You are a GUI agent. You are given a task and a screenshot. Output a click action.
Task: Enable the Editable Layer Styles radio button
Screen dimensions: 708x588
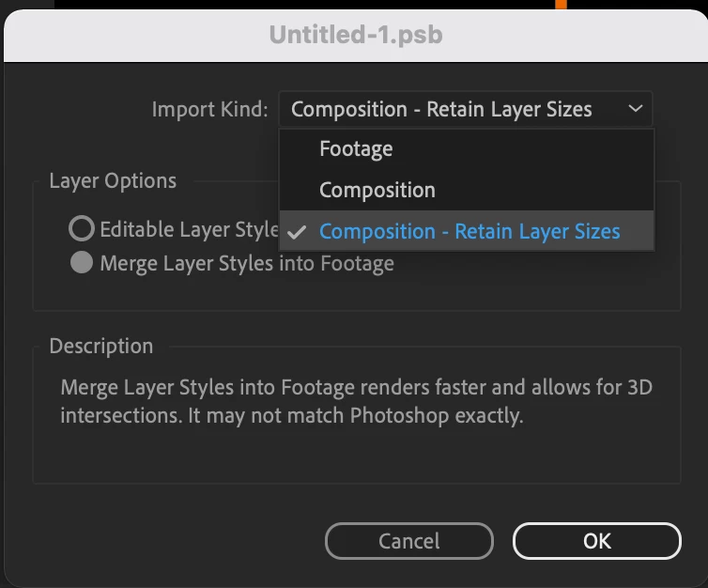click(x=82, y=228)
